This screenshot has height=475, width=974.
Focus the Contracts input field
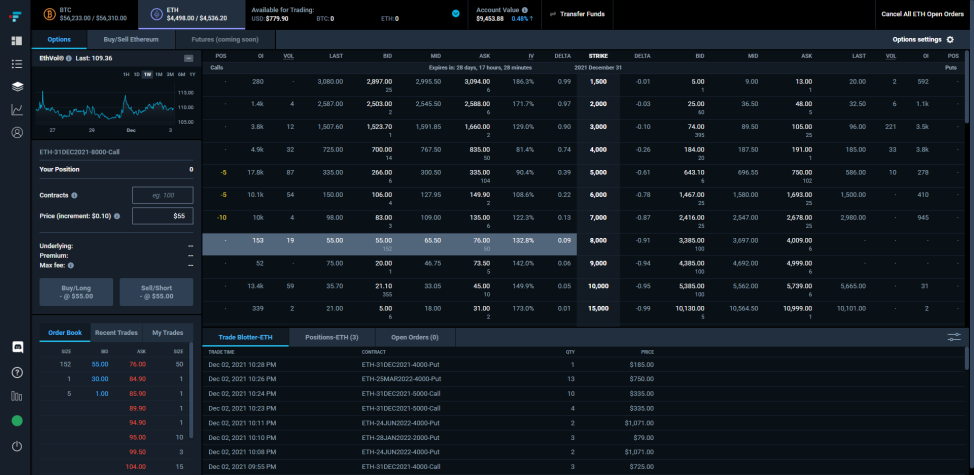(163, 196)
